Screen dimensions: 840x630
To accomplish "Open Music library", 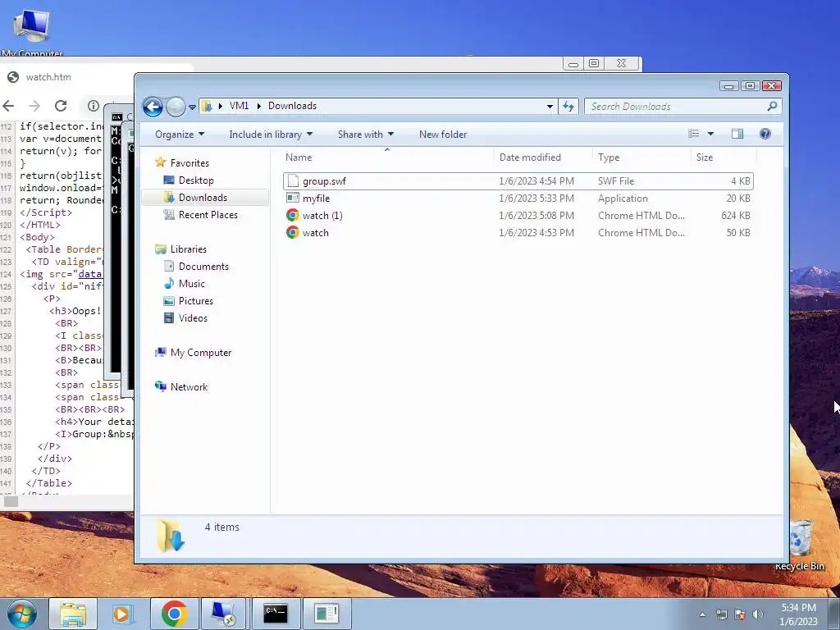I will click(x=191, y=283).
